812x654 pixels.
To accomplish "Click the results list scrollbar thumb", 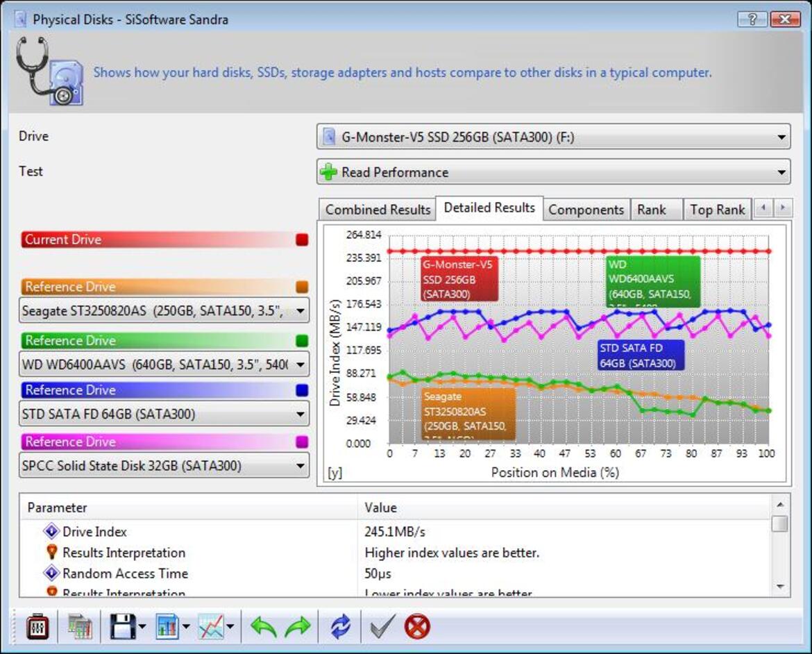I will pyautogui.click(x=780, y=523).
